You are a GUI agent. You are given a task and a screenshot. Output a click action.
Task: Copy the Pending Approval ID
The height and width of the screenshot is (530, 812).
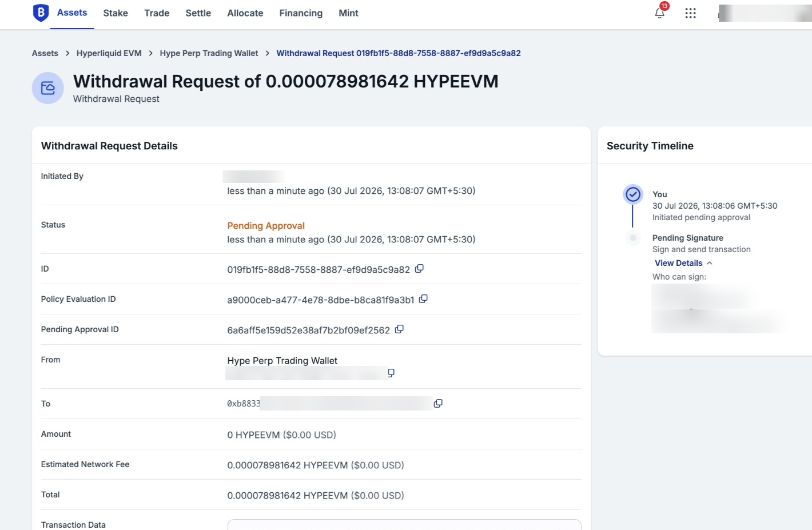pos(399,329)
